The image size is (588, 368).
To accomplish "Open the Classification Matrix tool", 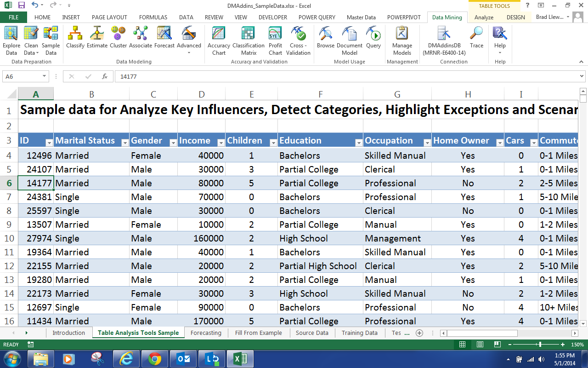I will click(249, 40).
